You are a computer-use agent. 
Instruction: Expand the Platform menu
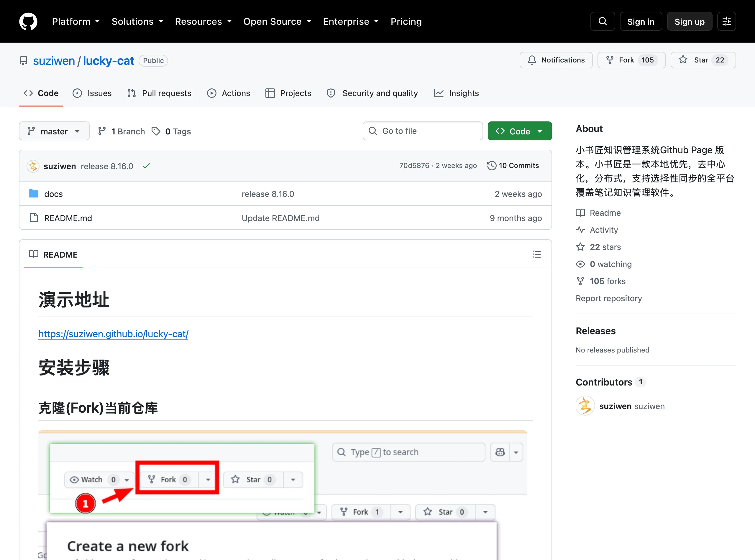(x=75, y=21)
